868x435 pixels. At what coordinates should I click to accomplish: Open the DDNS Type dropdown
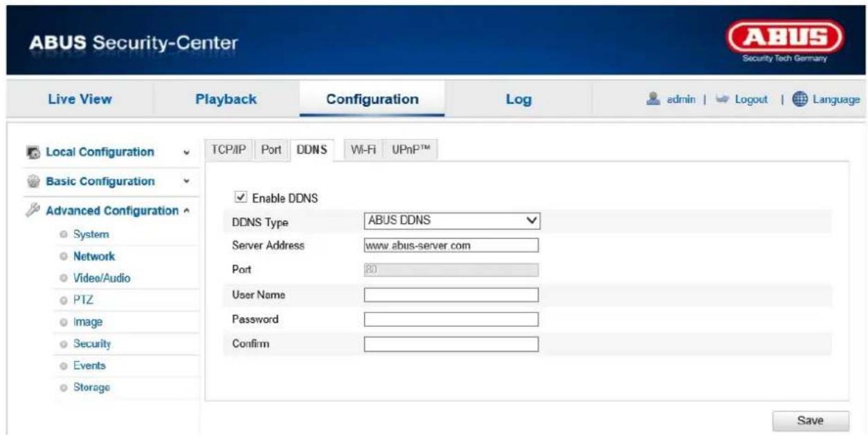pos(451,222)
